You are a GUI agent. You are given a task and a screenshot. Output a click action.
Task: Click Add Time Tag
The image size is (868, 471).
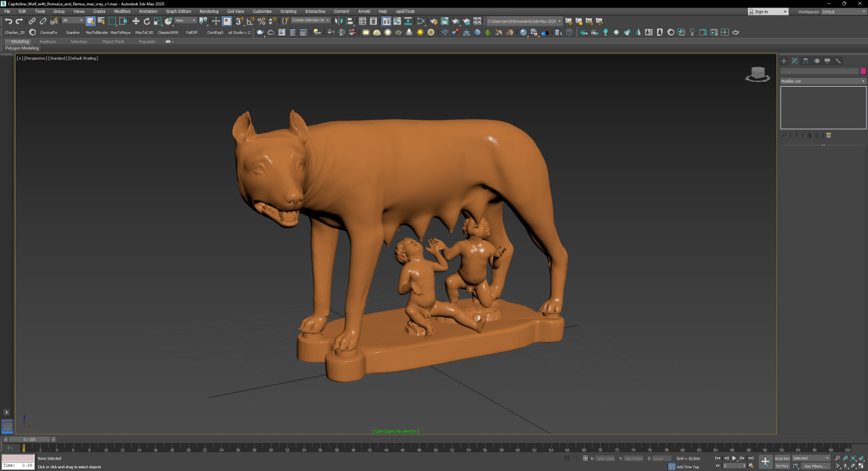[688, 467]
